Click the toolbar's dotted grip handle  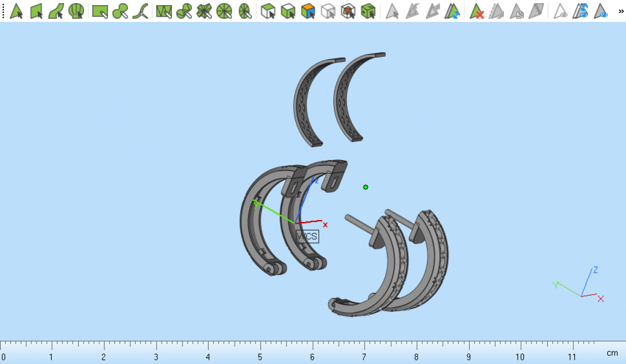pyautogui.click(x=3, y=10)
